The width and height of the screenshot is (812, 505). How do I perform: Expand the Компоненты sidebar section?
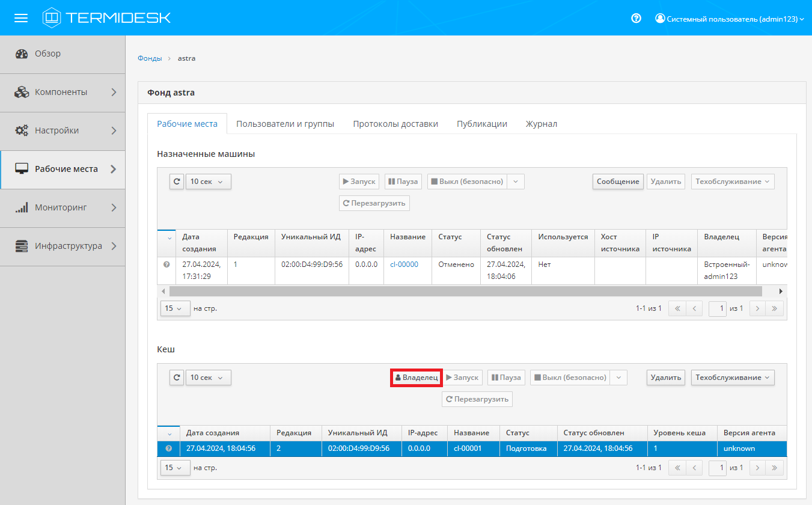pos(63,92)
